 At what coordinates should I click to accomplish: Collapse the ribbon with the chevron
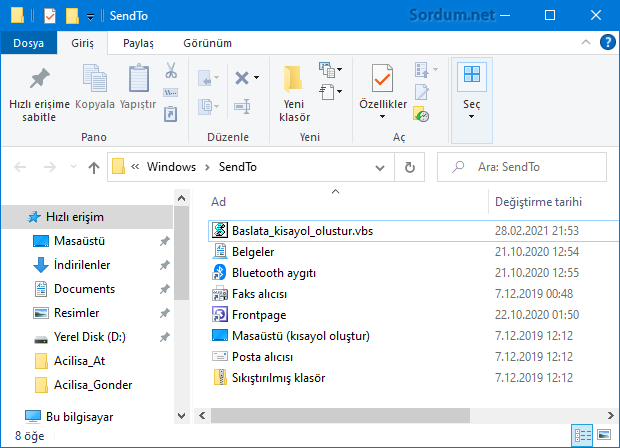point(586,42)
